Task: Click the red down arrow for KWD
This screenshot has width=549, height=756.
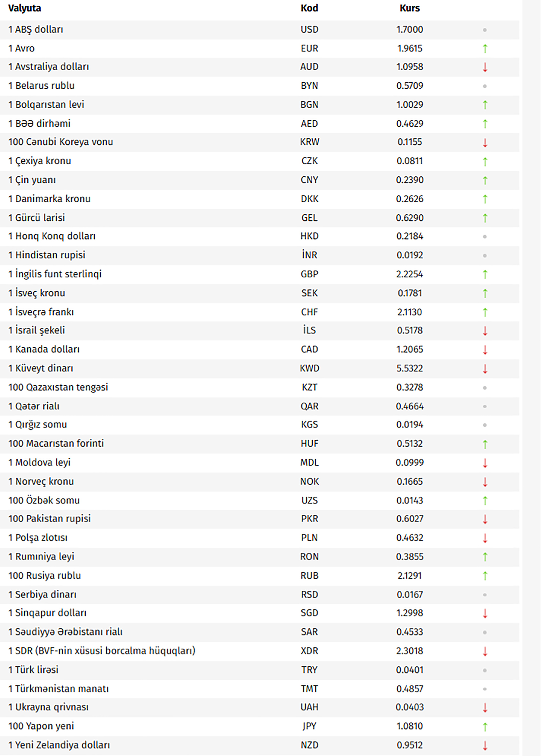Action: tap(485, 369)
